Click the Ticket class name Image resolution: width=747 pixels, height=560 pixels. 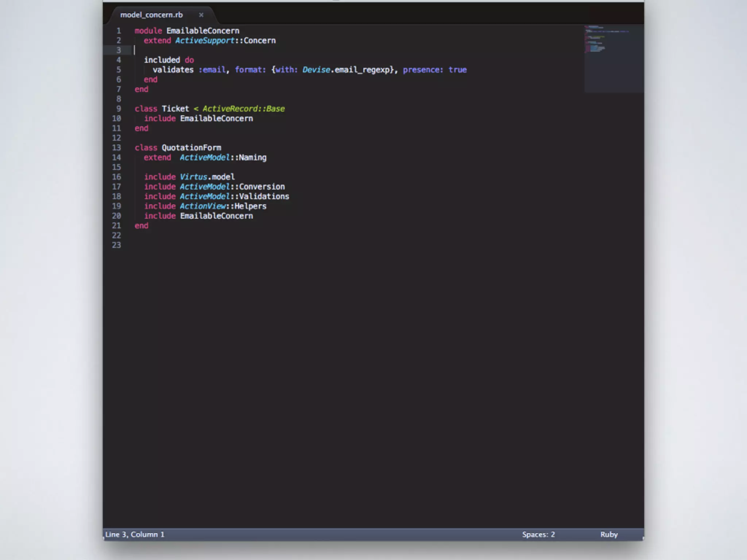coord(175,109)
